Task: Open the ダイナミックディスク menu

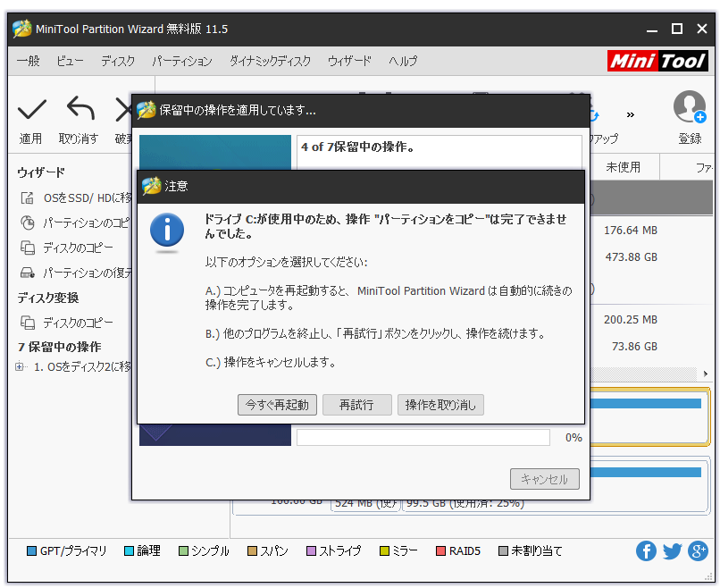Action: point(270,61)
